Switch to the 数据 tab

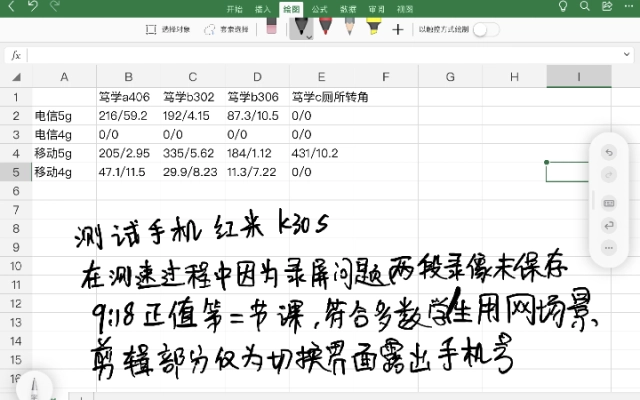coord(348,9)
